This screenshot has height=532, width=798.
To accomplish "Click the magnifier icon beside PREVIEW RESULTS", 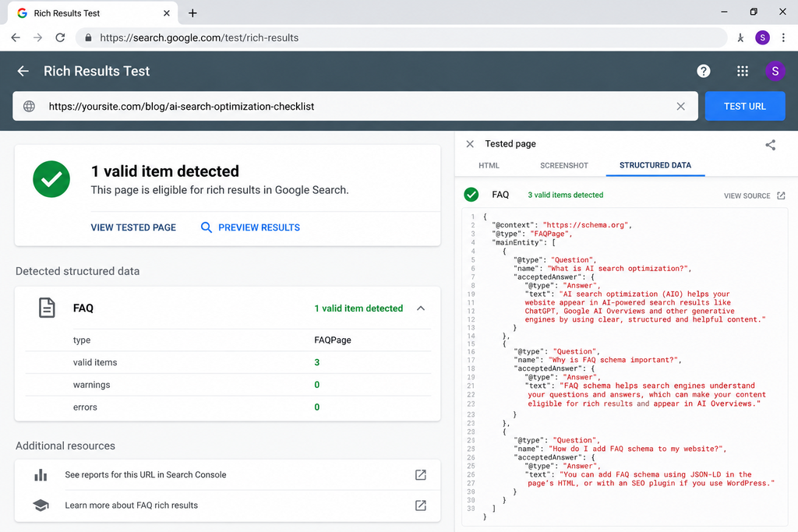I will 206,227.
